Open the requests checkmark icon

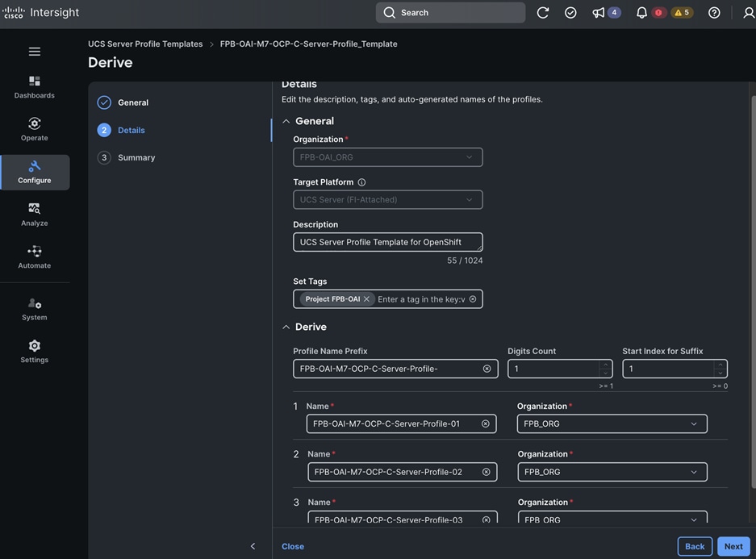click(570, 13)
